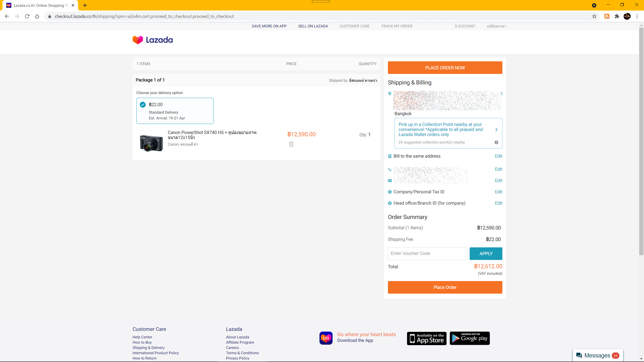The width and height of the screenshot is (644, 362).
Task: Open the seller name next to Shipped by
Action: (x=363, y=80)
